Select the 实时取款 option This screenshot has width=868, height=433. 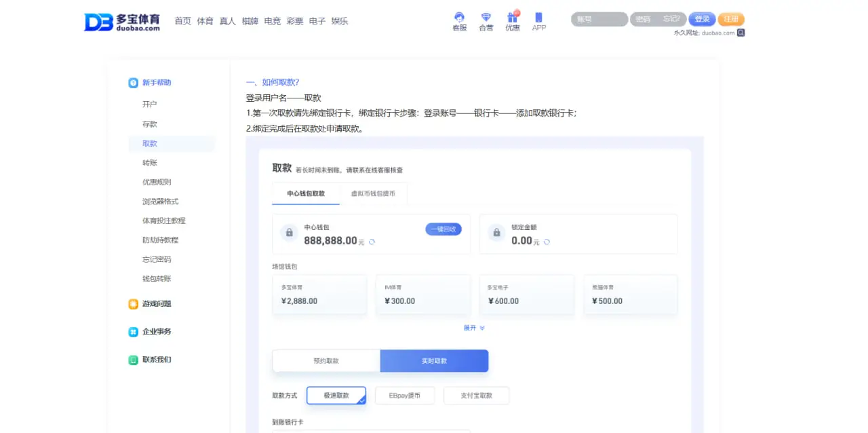[434, 361]
